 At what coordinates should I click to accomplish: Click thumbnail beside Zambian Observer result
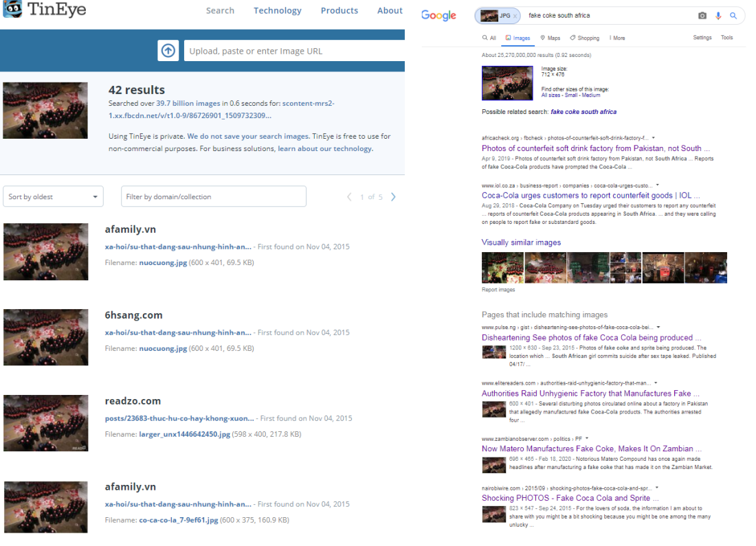point(493,464)
